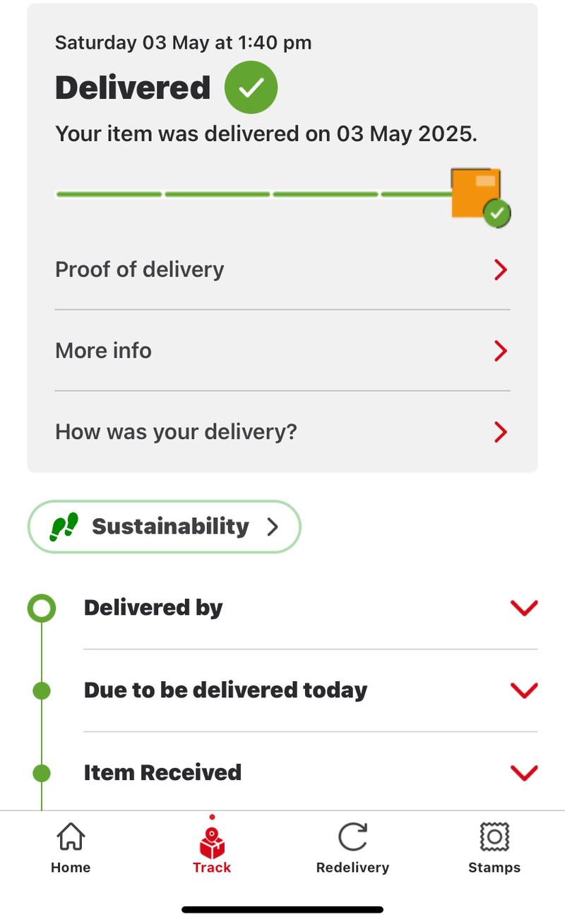Tap the Redelivery circular arrow icon

(x=352, y=837)
